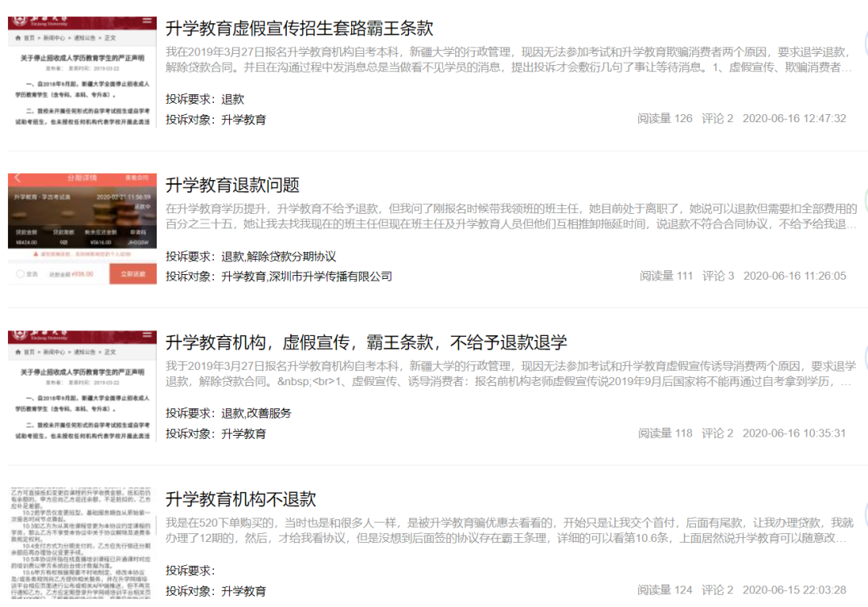The image size is (868, 607).
Task: Open complaint titled 升学教育退款问题
Action: coord(232,185)
